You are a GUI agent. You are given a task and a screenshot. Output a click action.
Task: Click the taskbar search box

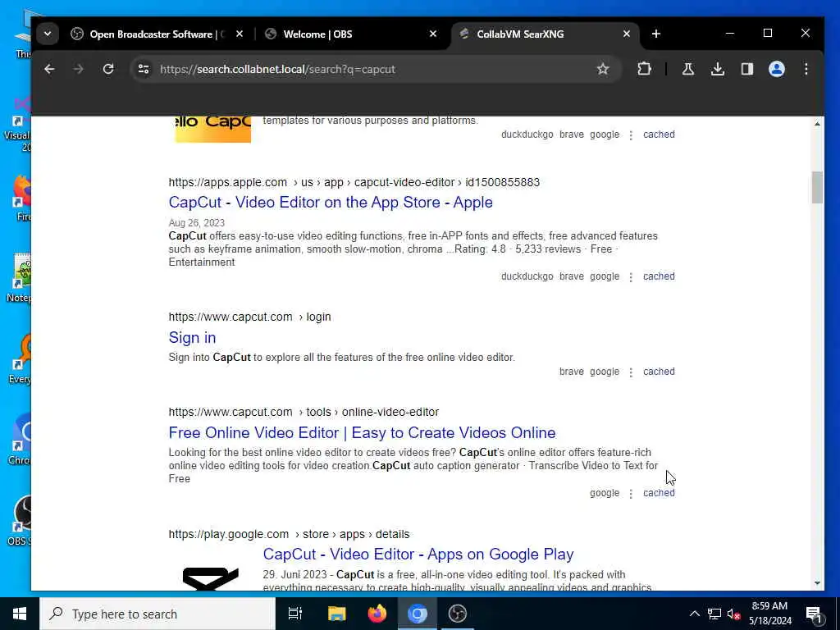click(157, 614)
